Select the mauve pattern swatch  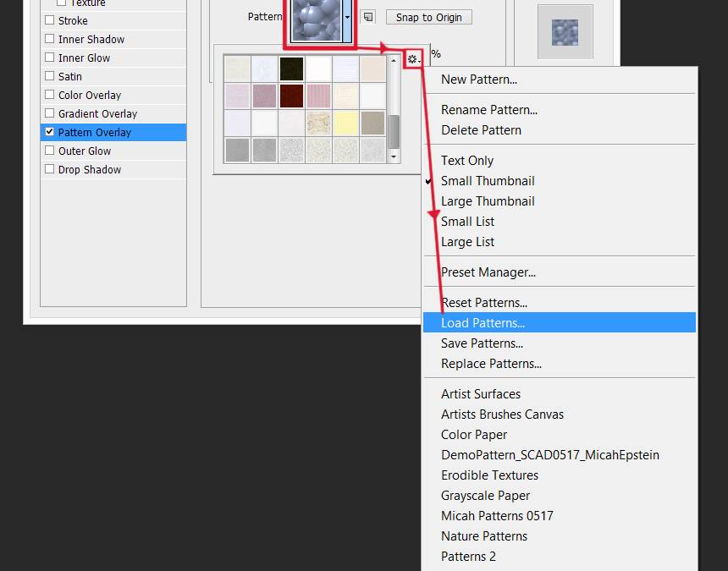265,96
